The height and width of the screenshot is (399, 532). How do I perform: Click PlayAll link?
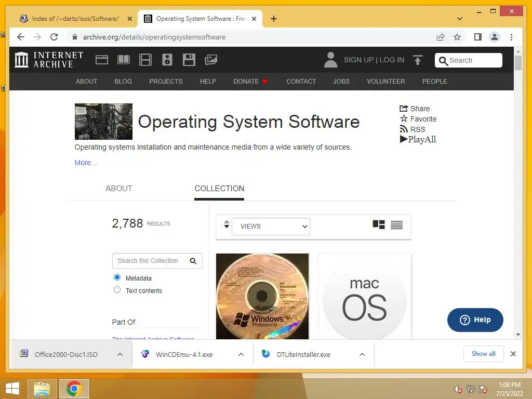pos(418,139)
